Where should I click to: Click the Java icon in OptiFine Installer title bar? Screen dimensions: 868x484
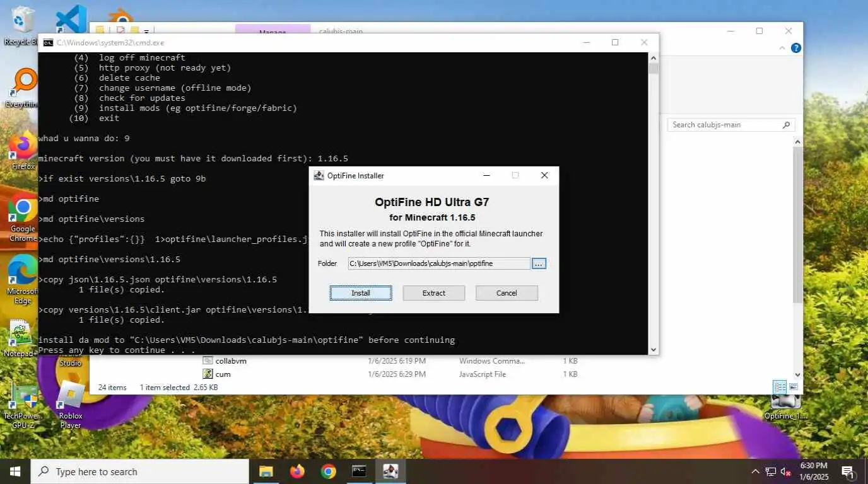pos(319,176)
